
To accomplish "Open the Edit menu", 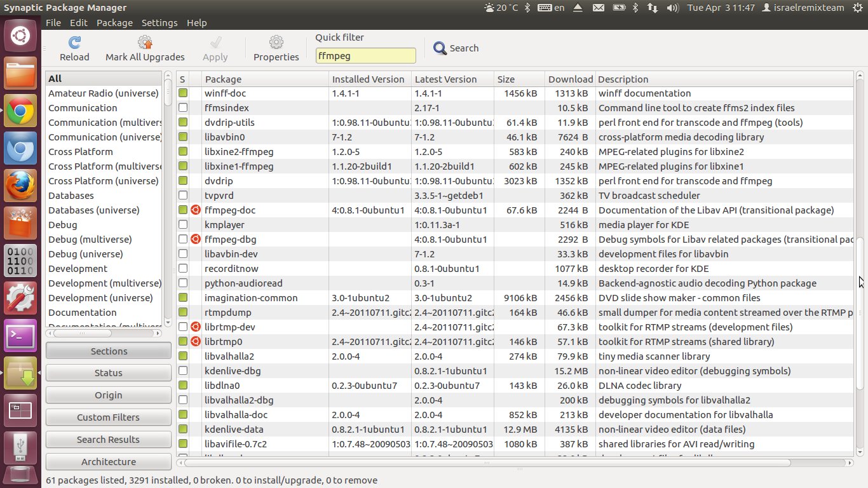I will 79,22.
